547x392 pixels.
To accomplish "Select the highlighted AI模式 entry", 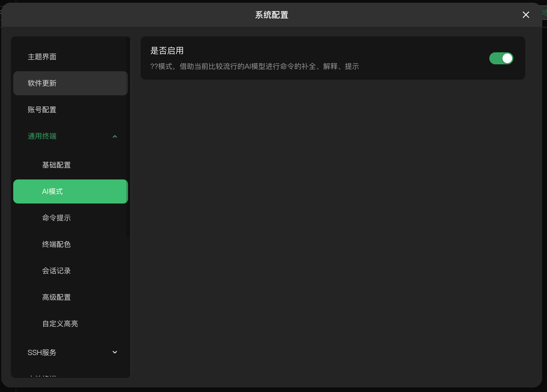I will tap(52, 191).
